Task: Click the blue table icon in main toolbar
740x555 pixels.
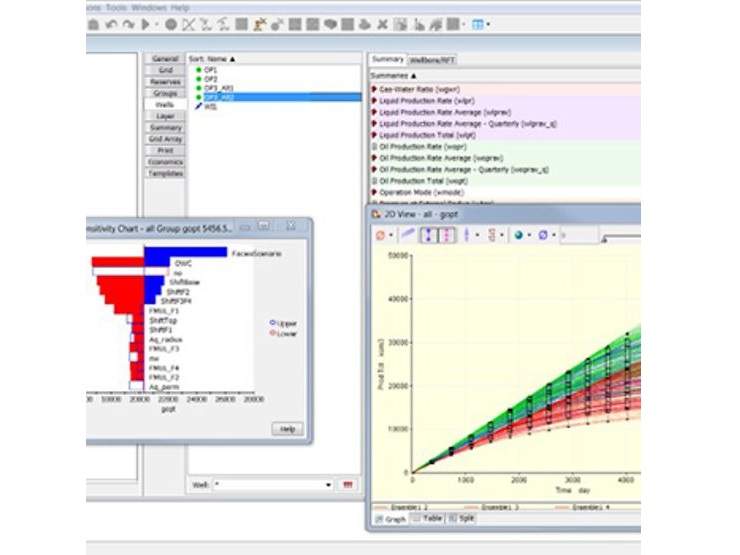Action: coord(478,23)
